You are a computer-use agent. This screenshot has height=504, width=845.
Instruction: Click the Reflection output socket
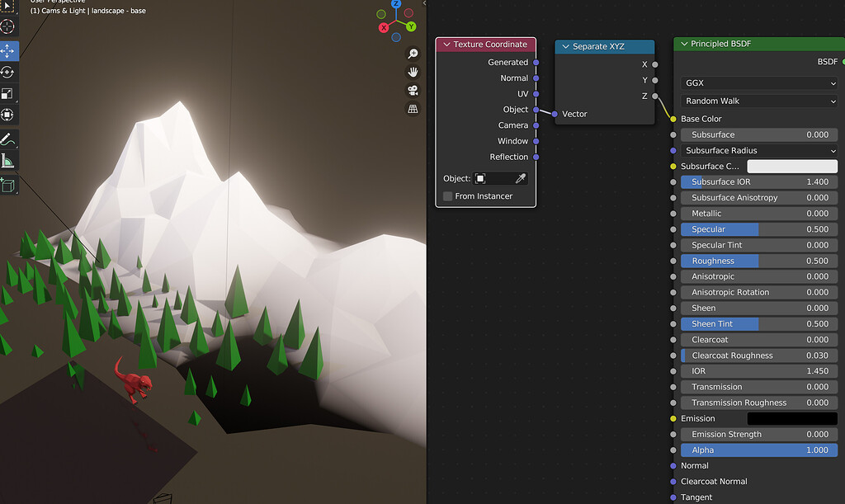coord(536,158)
